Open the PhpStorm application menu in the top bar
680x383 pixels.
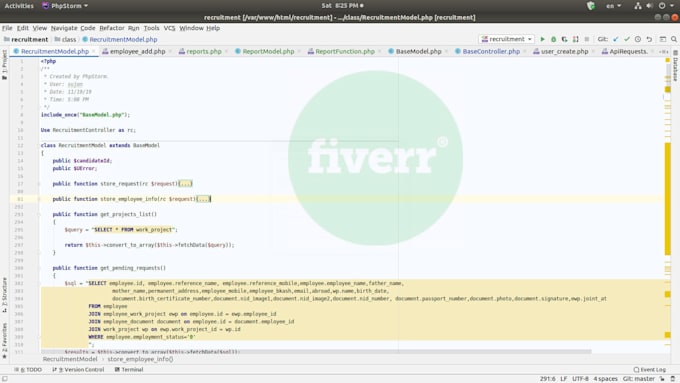65,6
